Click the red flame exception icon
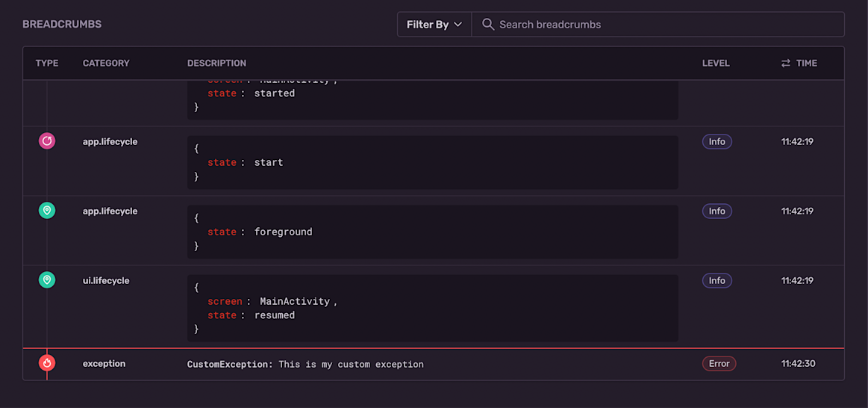The width and height of the screenshot is (868, 408). point(47,363)
